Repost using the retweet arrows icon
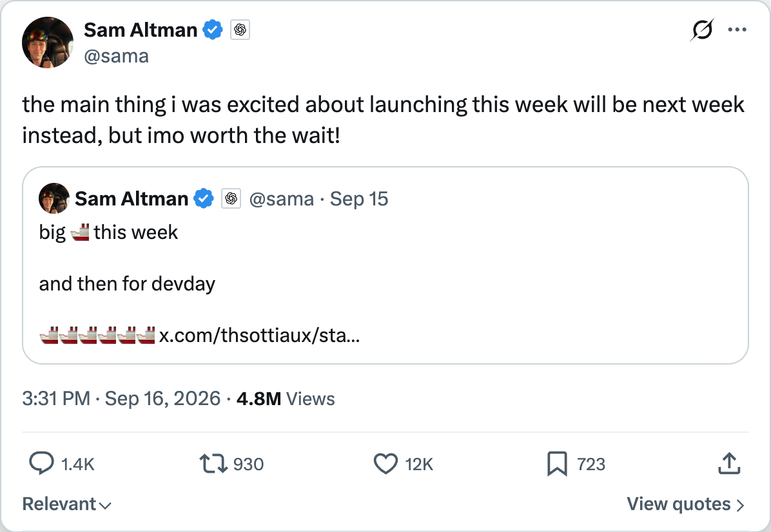This screenshot has width=771, height=532. 213,463
